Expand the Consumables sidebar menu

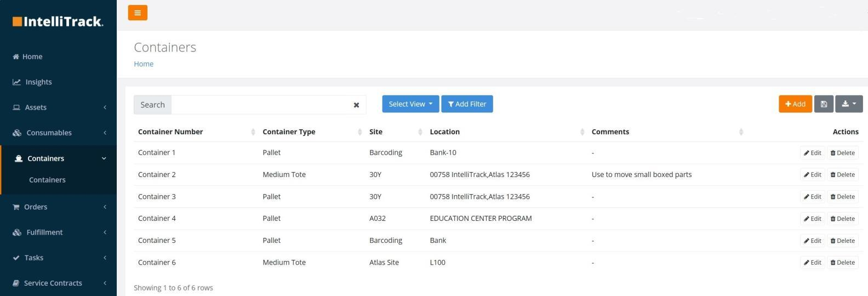coord(59,133)
